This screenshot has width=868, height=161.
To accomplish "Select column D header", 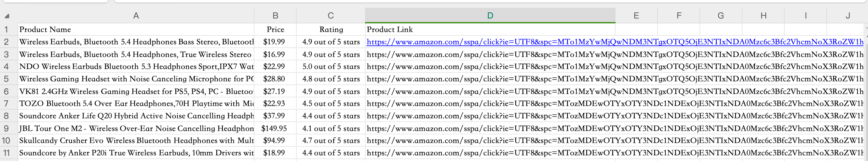I will (x=490, y=16).
